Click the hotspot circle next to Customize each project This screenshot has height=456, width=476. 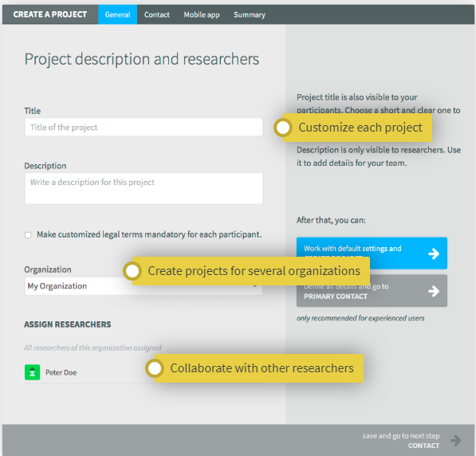283,128
